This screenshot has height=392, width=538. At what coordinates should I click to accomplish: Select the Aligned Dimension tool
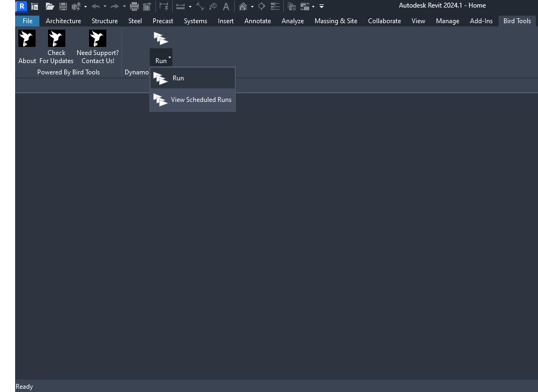pyautogui.click(x=200, y=6)
